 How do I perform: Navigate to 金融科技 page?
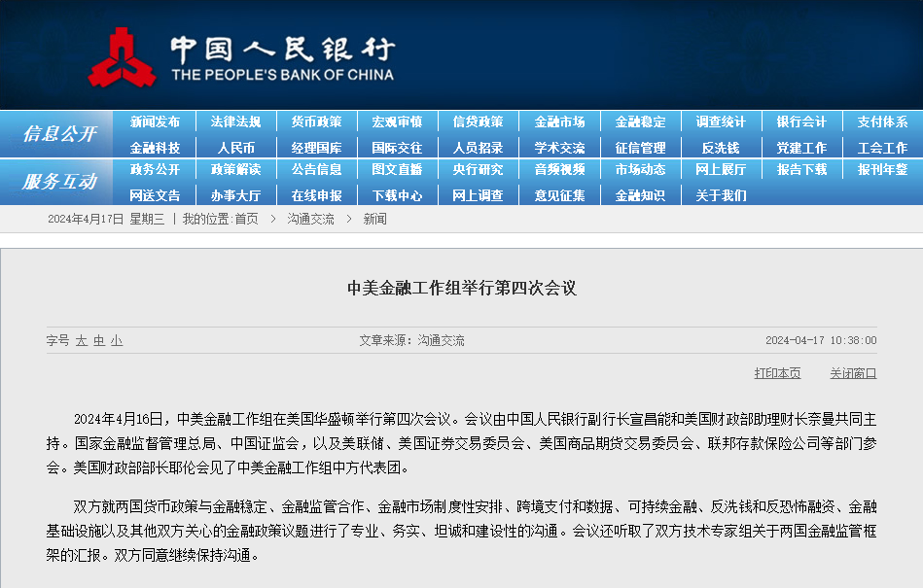(155, 148)
